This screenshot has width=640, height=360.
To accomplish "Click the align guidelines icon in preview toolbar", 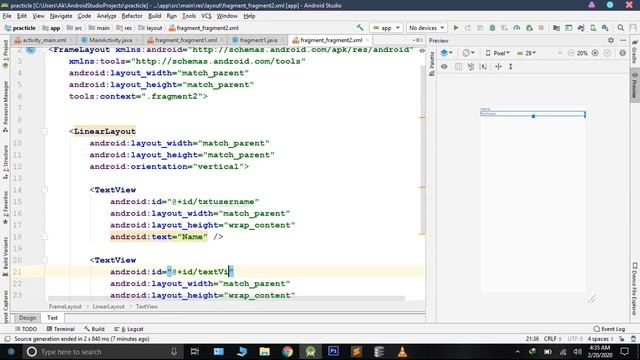I will (x=498, y=67).
